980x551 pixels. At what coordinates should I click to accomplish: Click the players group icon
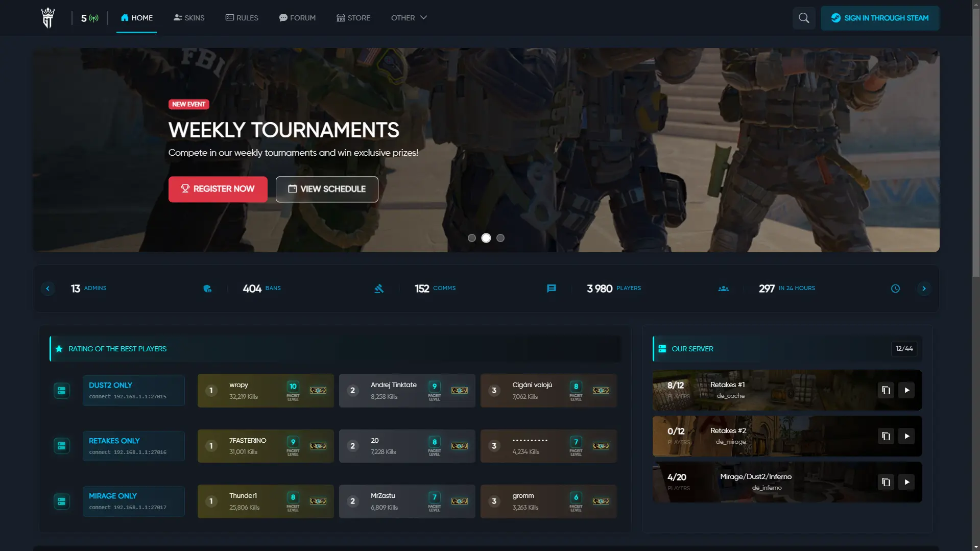[724, 289]
